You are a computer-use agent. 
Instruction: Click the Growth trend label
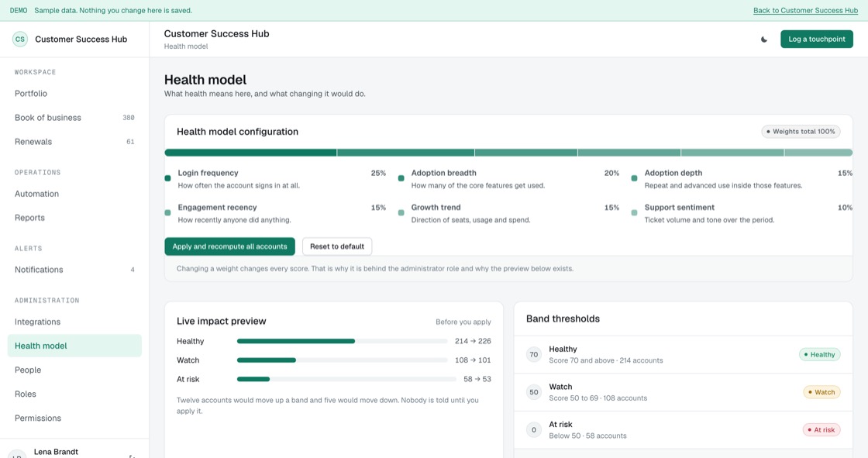pos(436,208)
